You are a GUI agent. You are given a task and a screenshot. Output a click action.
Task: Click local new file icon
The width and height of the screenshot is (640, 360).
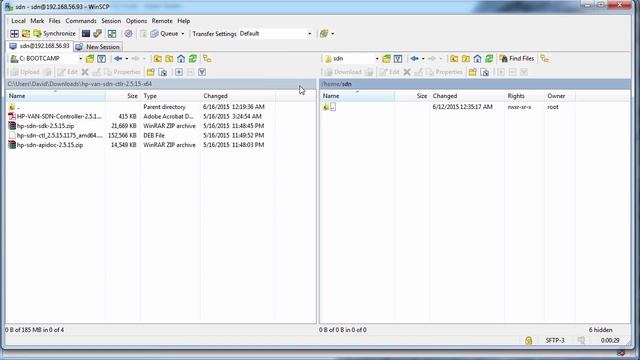[x=163, y=72]
